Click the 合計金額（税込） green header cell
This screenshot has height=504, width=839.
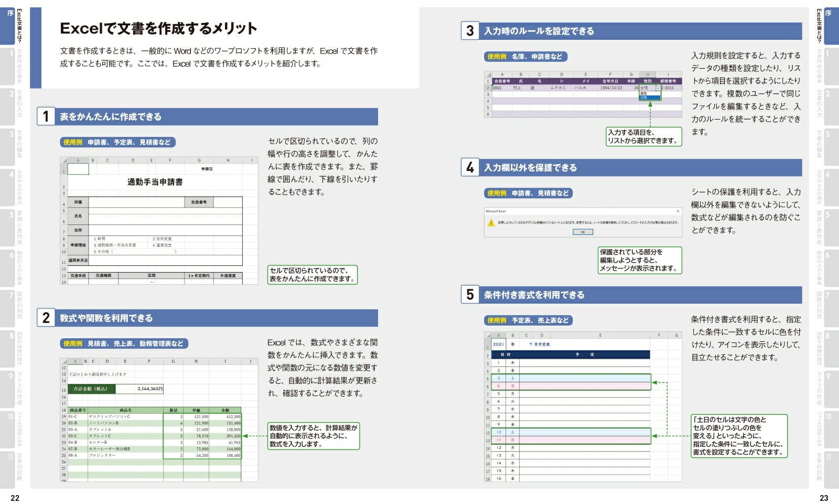coord(91,389)
